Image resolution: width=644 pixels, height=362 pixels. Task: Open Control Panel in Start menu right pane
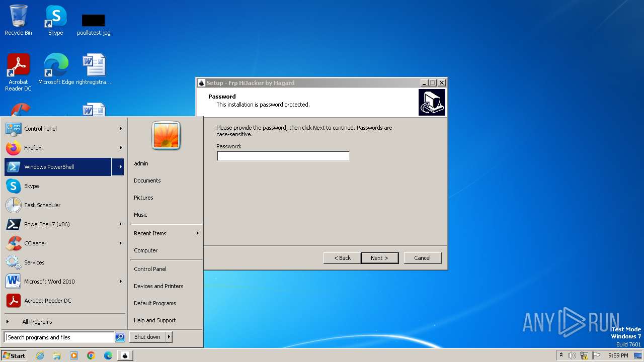[x=166, y=269]
